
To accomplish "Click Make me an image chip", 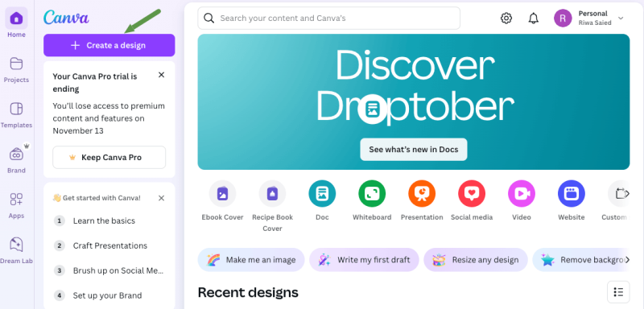I will point(251,260).
